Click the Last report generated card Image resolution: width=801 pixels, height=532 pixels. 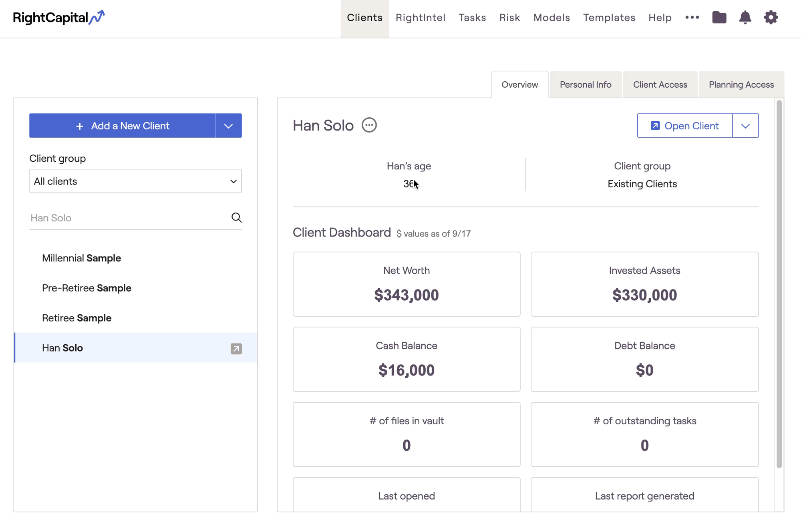(644, 495)
